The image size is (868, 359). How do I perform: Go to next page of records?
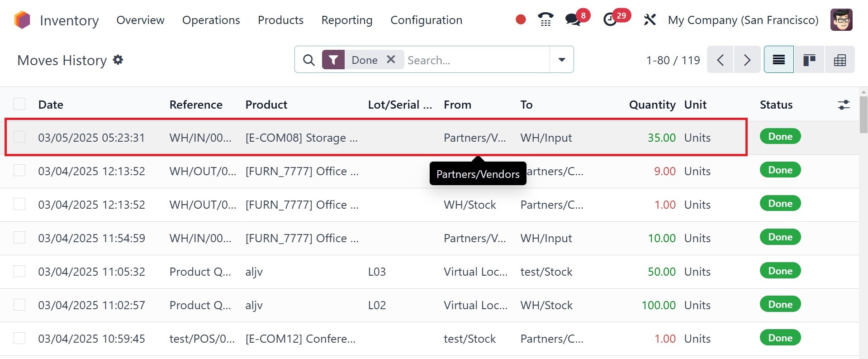coord(747,60)
